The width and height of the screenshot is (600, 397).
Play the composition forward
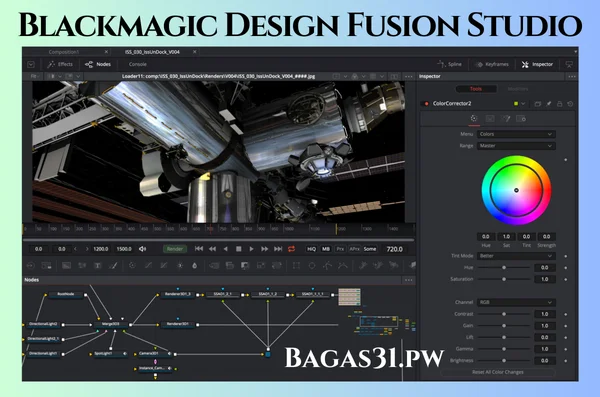coord(251,249)
